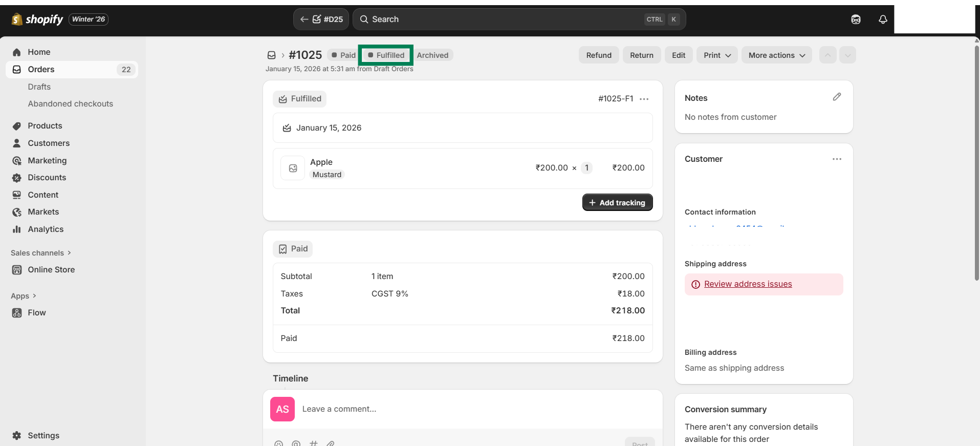Open Abandoned checkouts page

tap(70, 104)
